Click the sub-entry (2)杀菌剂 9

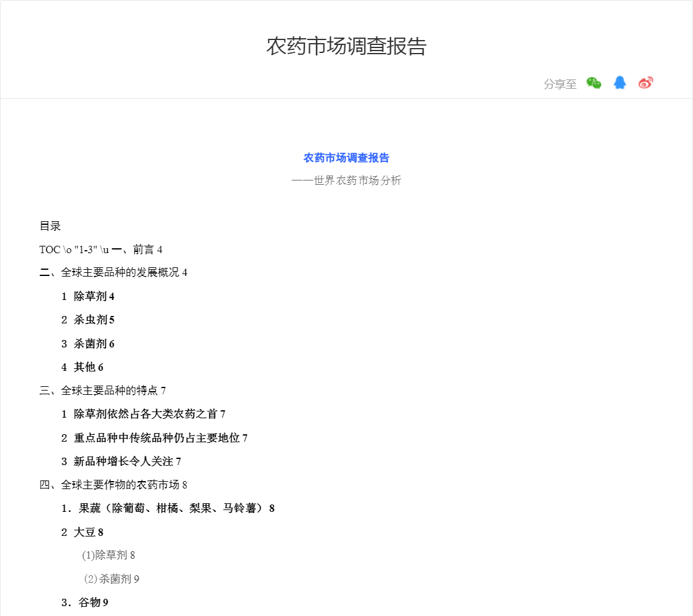tap(111, 579)
